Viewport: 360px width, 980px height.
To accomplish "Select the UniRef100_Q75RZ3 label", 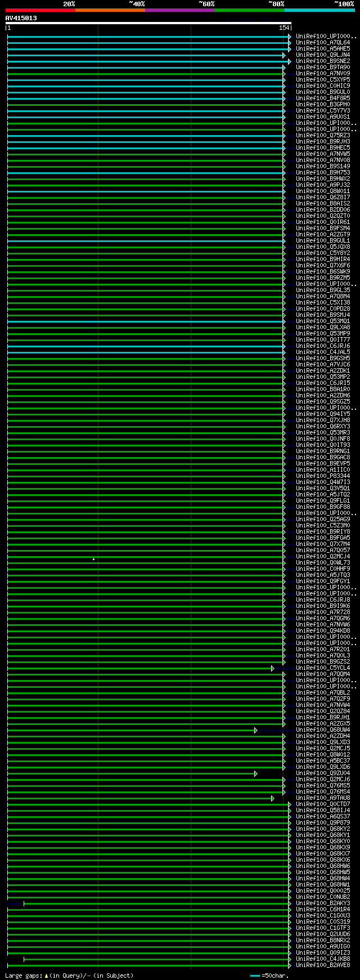I will (323, 136).
